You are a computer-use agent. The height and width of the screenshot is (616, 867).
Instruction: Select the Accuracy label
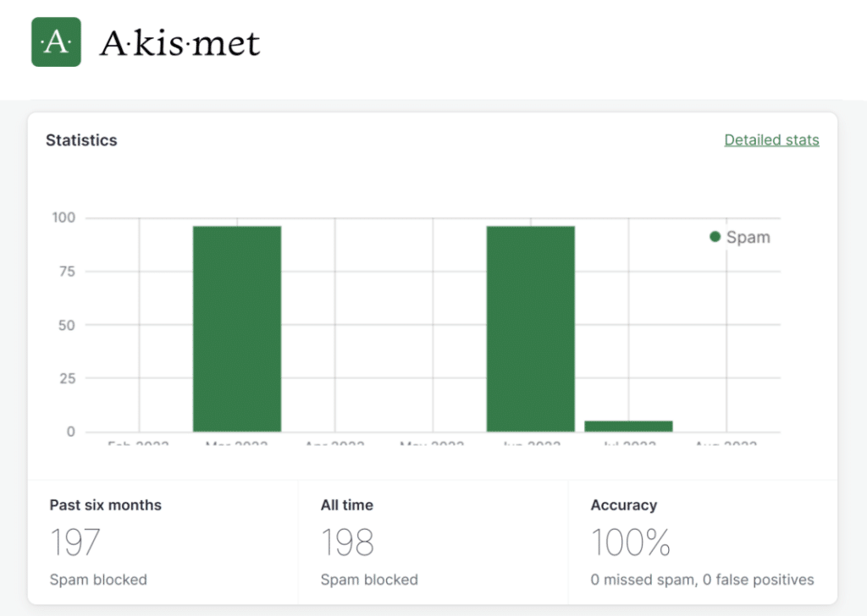click(x=624, y=505)
